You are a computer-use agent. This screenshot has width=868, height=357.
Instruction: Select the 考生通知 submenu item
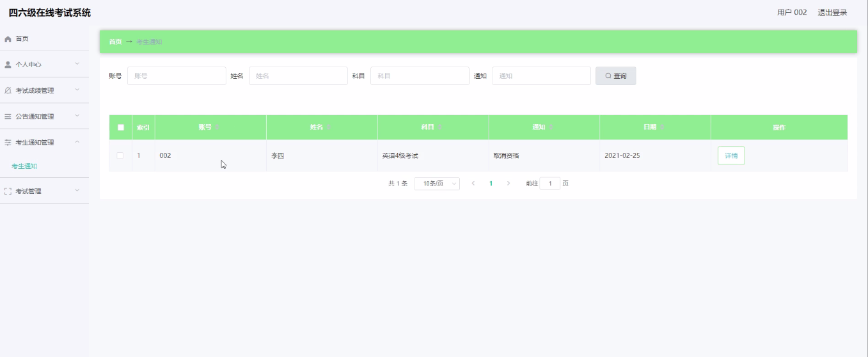(24, 166)
